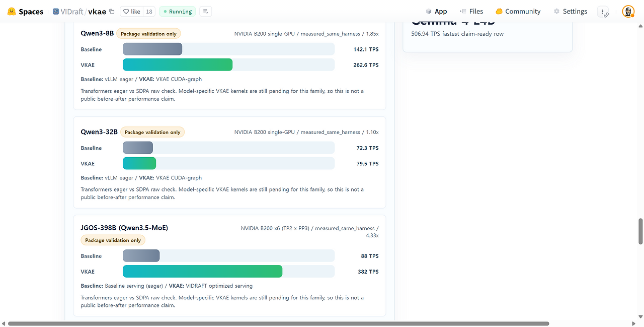
Task: Click the 142.1 TPS value
Action: click(366, 49)
